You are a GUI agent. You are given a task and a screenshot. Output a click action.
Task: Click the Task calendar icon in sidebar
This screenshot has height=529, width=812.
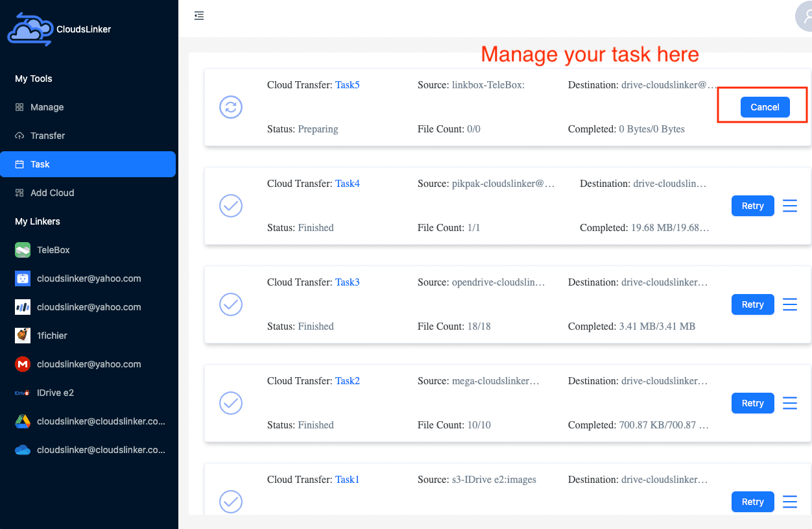click(x=19, y=164)
